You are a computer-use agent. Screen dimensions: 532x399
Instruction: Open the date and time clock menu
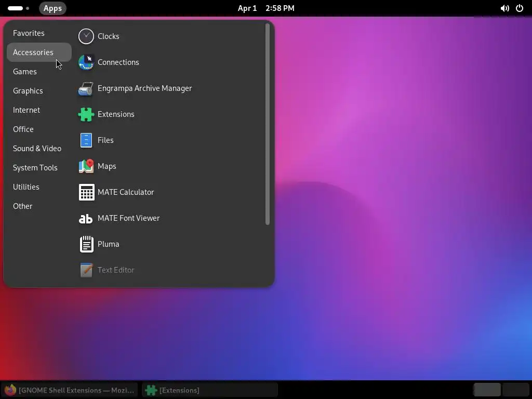(266, 8)
